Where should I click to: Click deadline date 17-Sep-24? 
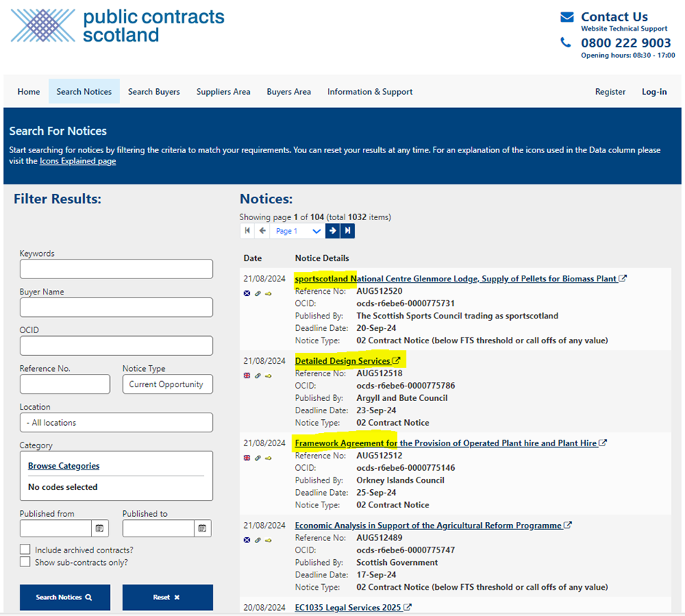pyautogui.click(x=376, y=574)
